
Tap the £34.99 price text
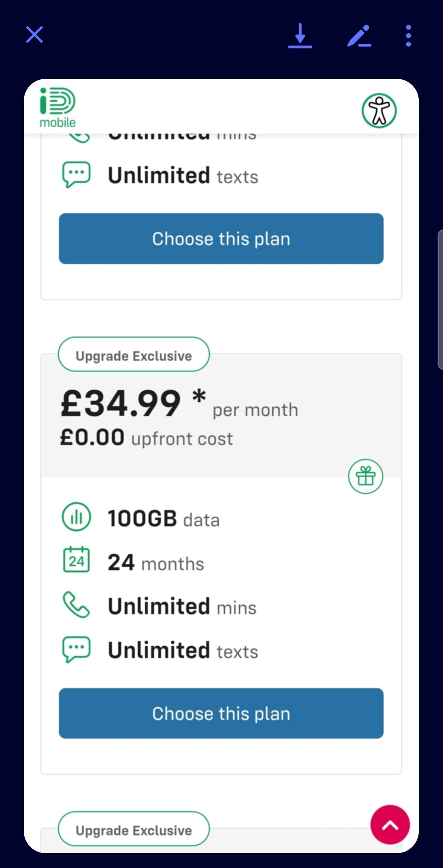(121, 404)
